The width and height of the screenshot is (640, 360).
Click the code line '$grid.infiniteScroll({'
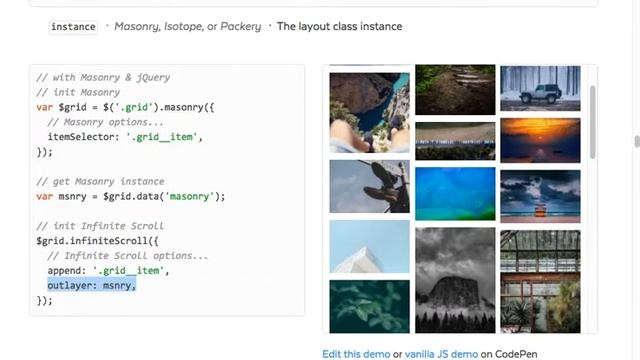pos(97,241)
